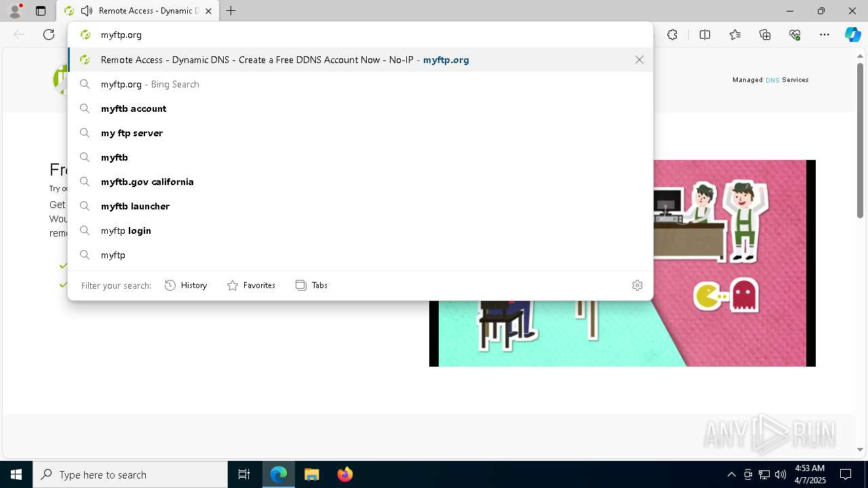The height and width of the screenshot is (488, 868).
Task: Open the notification center icon
Action: click(x=846, y=474)
